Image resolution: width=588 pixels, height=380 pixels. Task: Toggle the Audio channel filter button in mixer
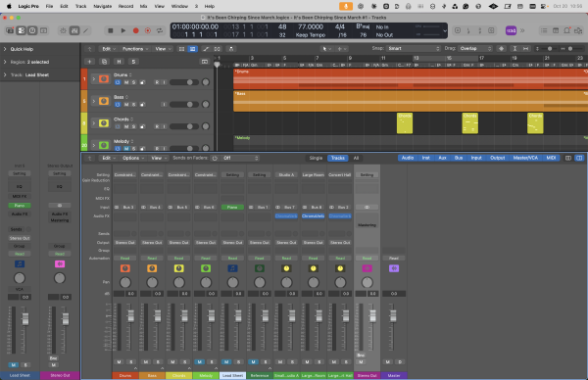tap(408, 158)
